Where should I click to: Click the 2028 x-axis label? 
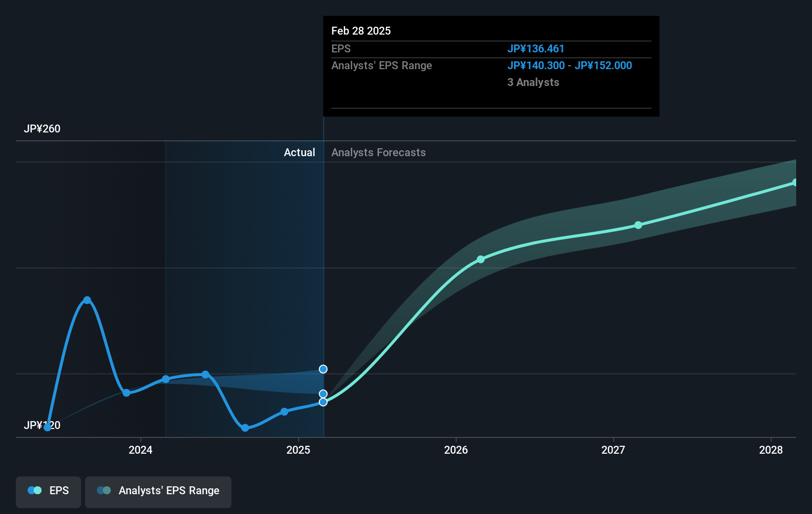coord(771,450)
